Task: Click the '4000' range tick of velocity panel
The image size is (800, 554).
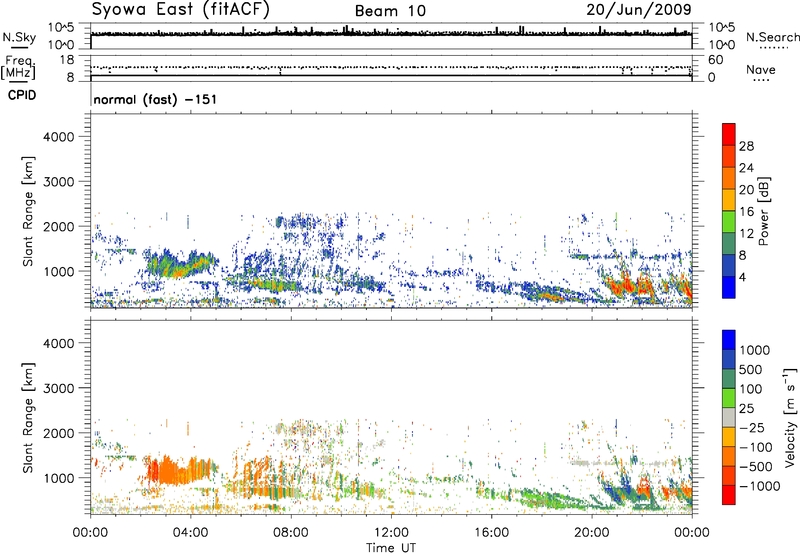Action: (58, 343)
